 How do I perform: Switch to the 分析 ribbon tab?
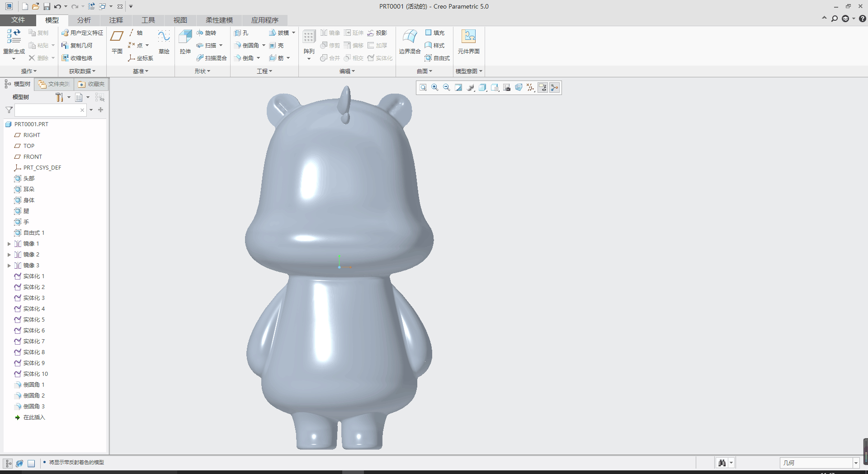pos(84,20)
